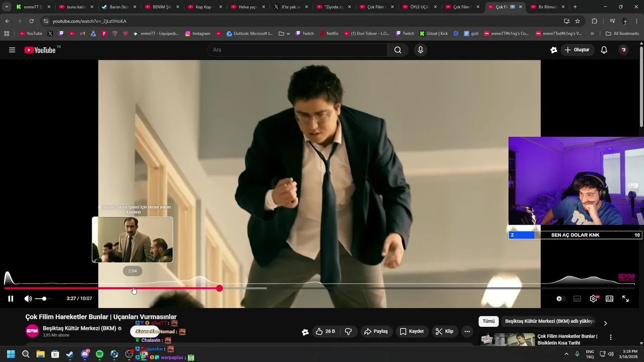Open the YouTube account avatar menu
This screenshot has height=362, width=644.
pyautogui.click(x=623, y=50)
